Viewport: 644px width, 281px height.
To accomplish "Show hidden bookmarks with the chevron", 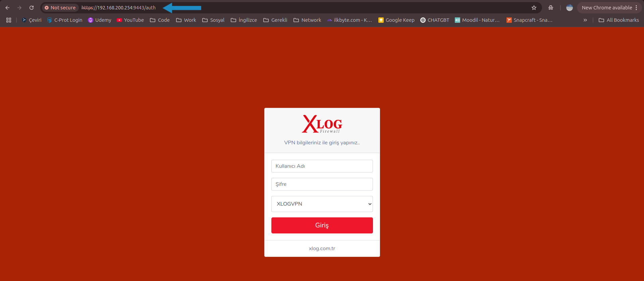I will coord(585,20).
